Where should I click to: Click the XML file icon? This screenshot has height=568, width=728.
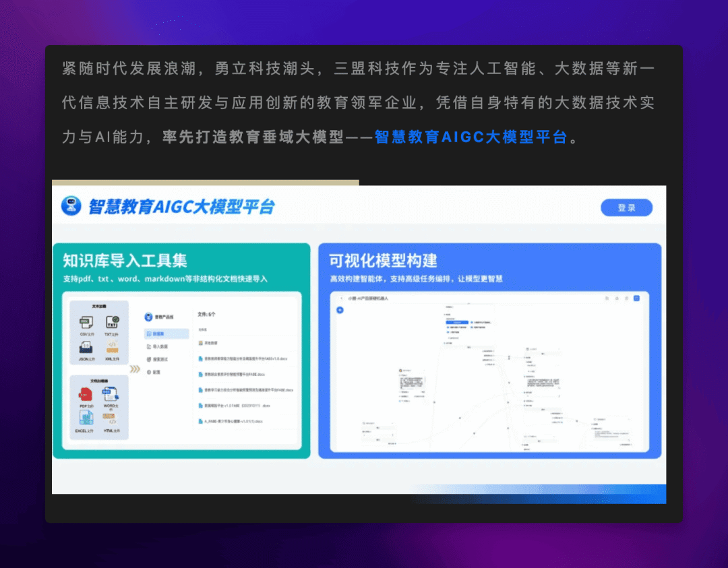click(112, 348)
